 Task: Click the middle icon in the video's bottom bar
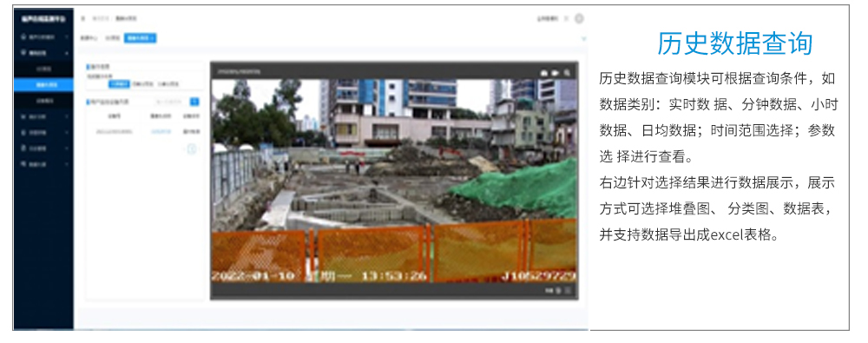[x=558, y=290]
